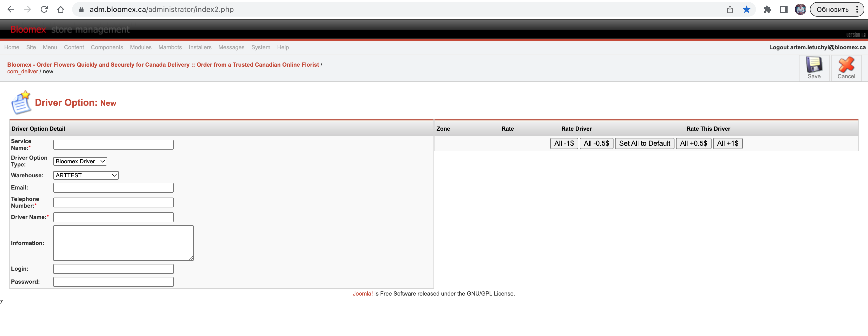
Task: Focus the Login input field
Action: (x=114, y=269)
